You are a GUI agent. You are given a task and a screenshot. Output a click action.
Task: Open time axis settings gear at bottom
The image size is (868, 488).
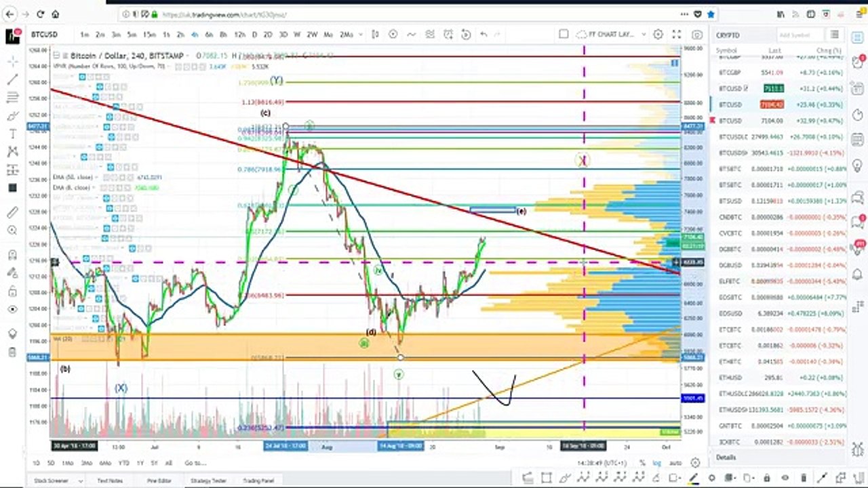(695, 463)
